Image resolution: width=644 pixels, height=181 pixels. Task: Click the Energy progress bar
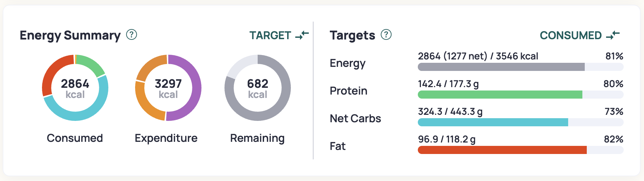pyautogui.click(x=520, y=67)
